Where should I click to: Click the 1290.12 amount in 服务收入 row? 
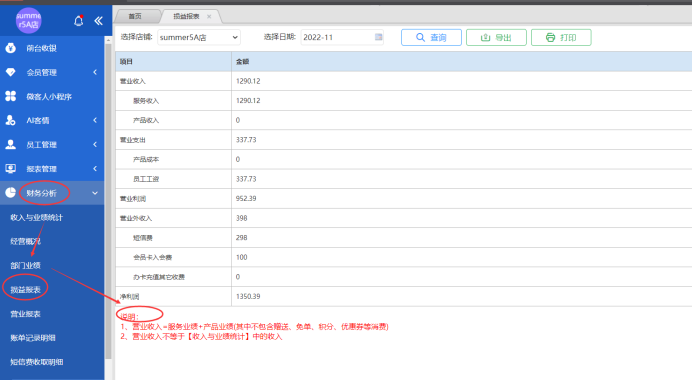pos(248,101)
